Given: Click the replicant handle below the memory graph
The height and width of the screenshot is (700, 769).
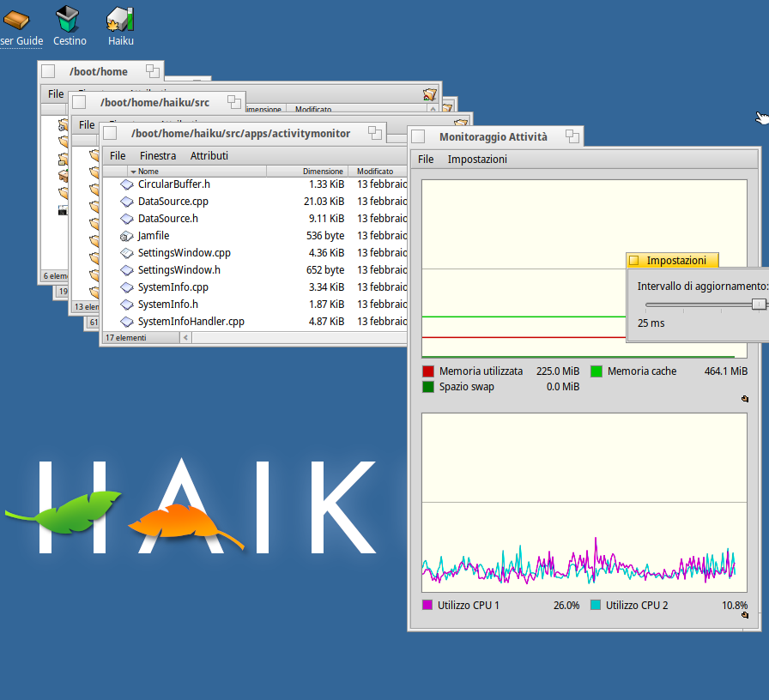Looking at the screenshot, I should pos(744,399).
